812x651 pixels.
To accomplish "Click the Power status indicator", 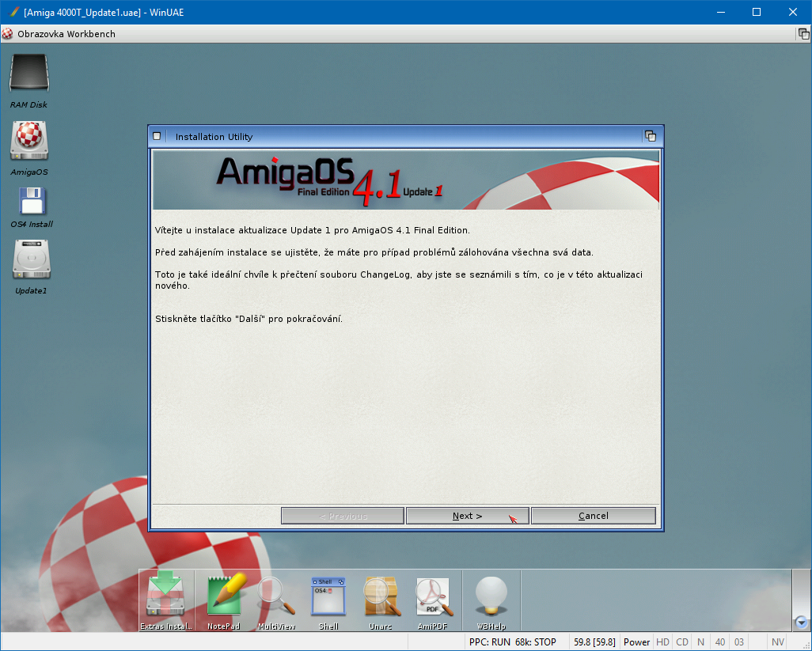I will (636, 642).
